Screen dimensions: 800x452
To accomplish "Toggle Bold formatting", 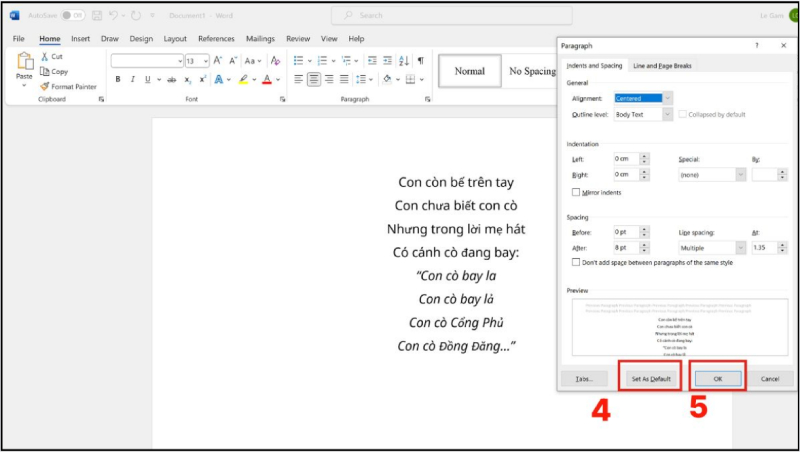I will coord(118,80).
